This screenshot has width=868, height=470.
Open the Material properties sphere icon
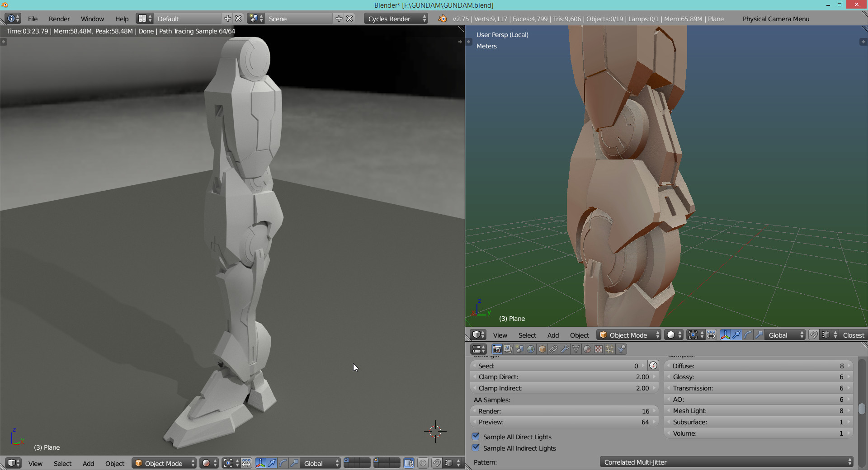click(x=587, y=349)
